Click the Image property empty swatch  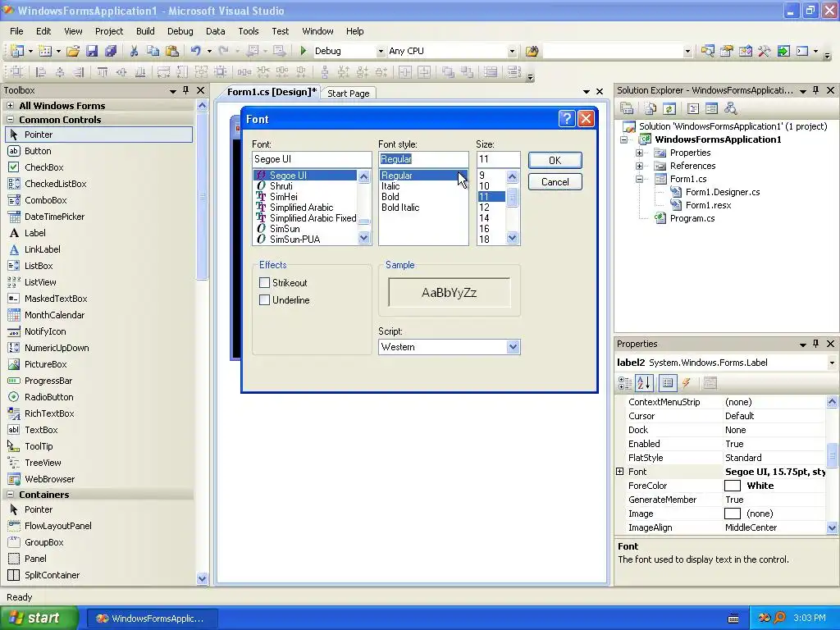point(733,514)
